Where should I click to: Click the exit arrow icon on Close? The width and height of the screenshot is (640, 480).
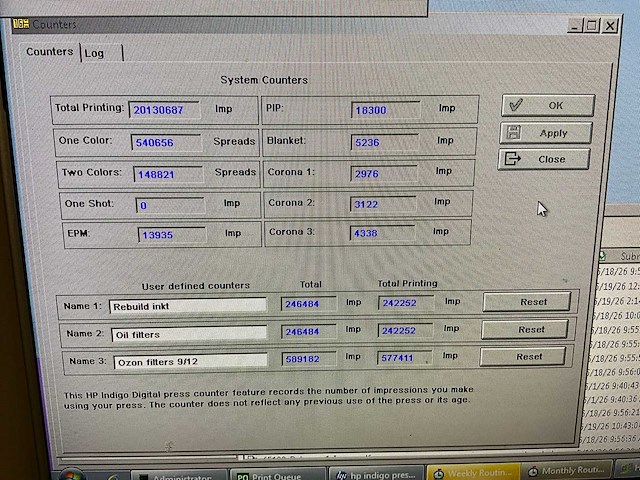click(512, 159)
